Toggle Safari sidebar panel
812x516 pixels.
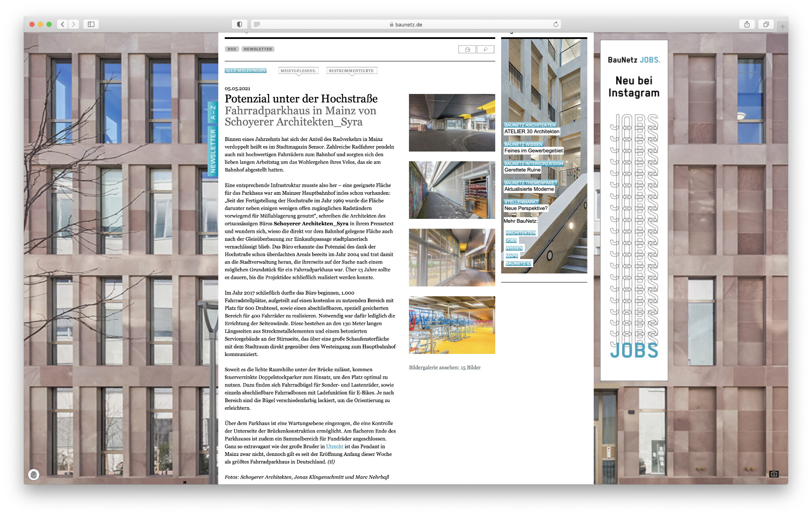pyautogui.click(x=91, y=25)
